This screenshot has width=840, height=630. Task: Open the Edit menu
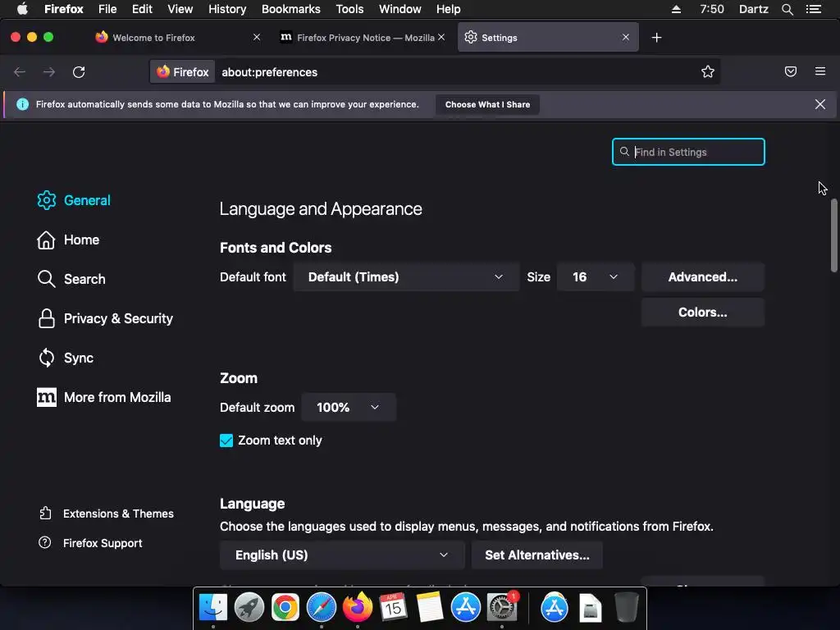click(x=142, y=9)
